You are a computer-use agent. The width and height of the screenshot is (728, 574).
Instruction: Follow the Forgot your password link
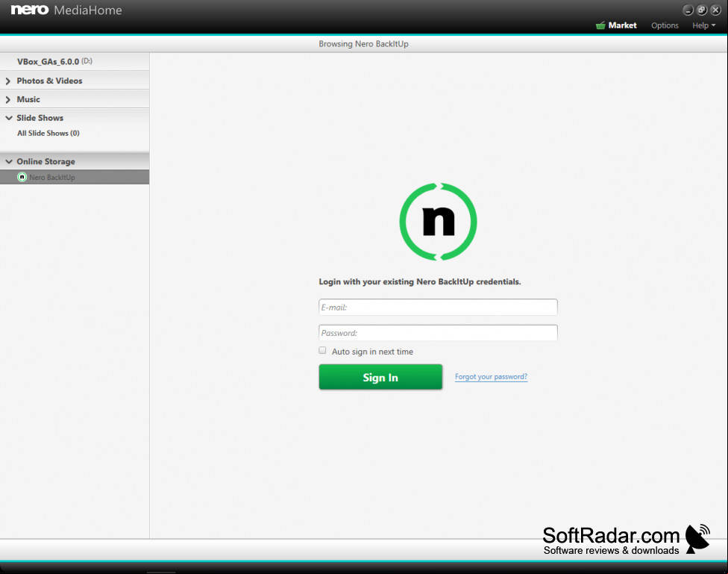pos(491,376)
